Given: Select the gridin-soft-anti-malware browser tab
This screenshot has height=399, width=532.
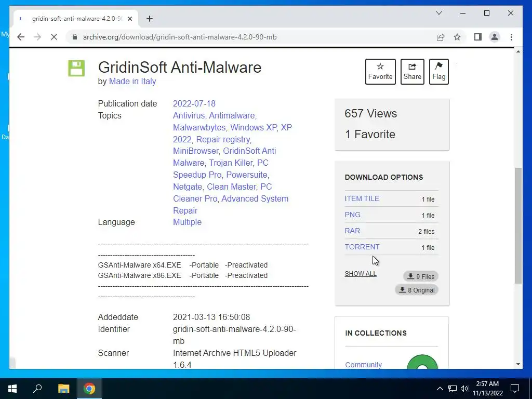Looking at the screenshot, I should (76, 19).
